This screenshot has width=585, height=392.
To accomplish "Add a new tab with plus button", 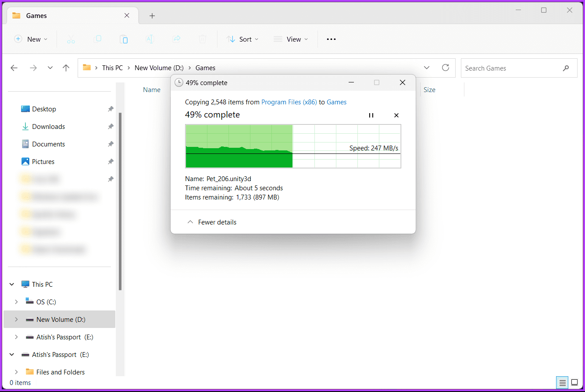I will coord(152,16).
